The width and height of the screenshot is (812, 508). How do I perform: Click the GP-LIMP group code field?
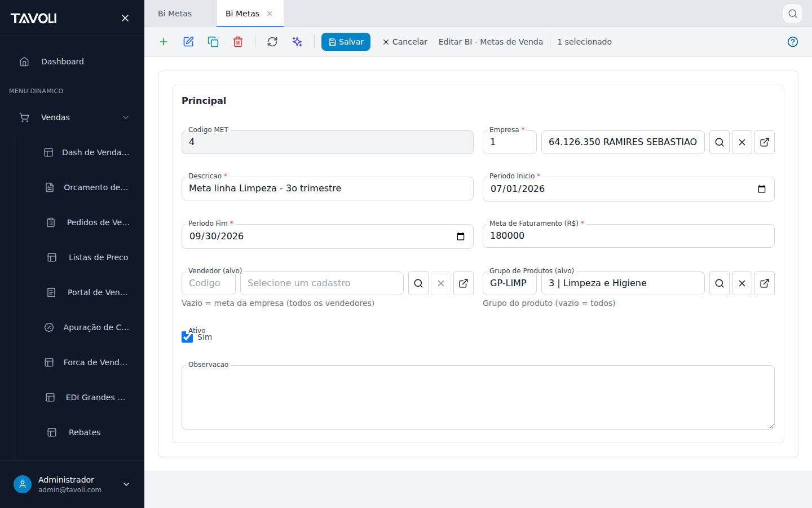pyautogui.click(x=510, y=283)
